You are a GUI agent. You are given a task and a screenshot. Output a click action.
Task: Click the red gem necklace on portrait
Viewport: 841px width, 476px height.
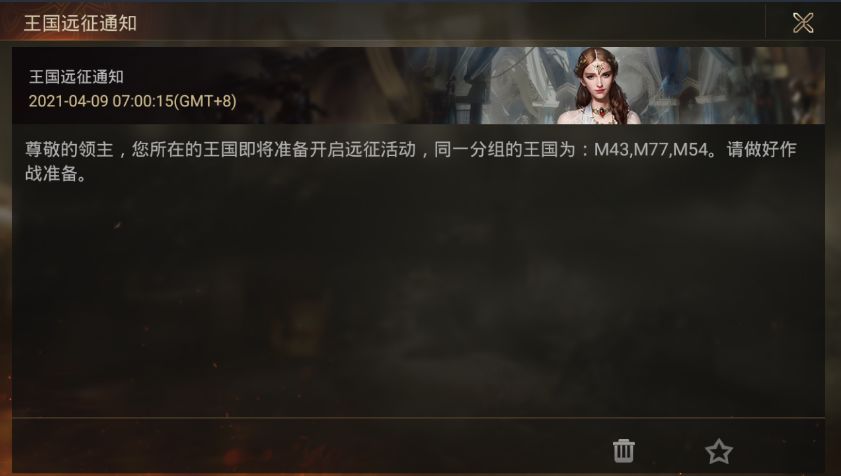603,113
